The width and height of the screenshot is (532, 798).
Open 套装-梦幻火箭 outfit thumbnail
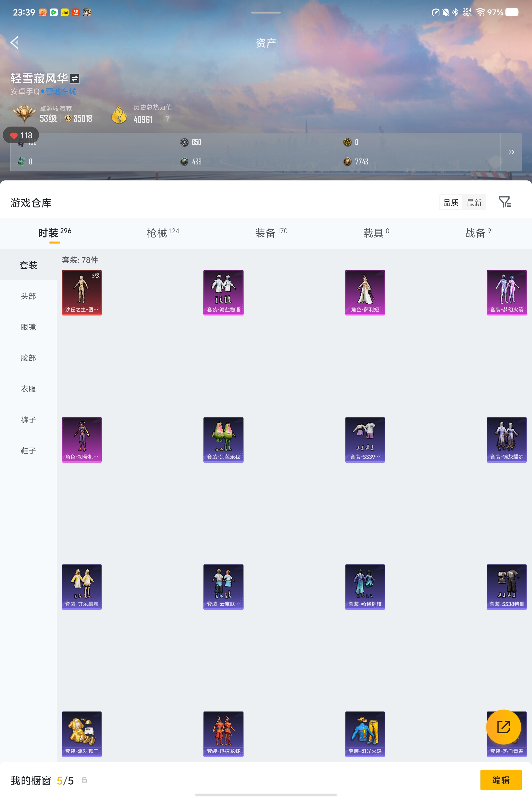click(x=506, y=293)
